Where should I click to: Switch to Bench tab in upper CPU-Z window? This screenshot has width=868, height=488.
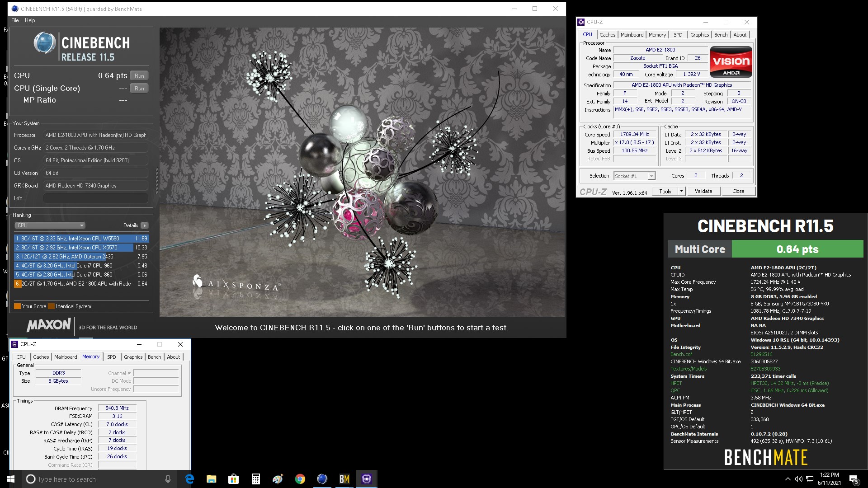pos(721,35)
